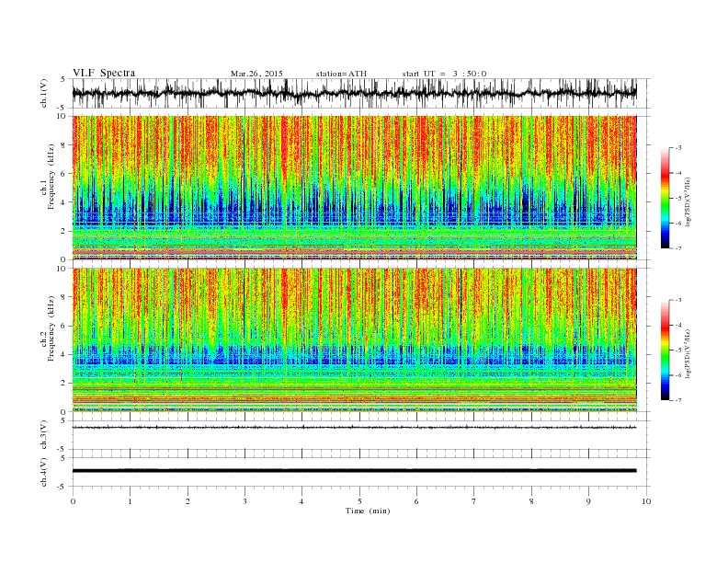Click the ch.2 PSD color scale bar
The height and width of the screenshot is (563, 728).
point(665,350)
